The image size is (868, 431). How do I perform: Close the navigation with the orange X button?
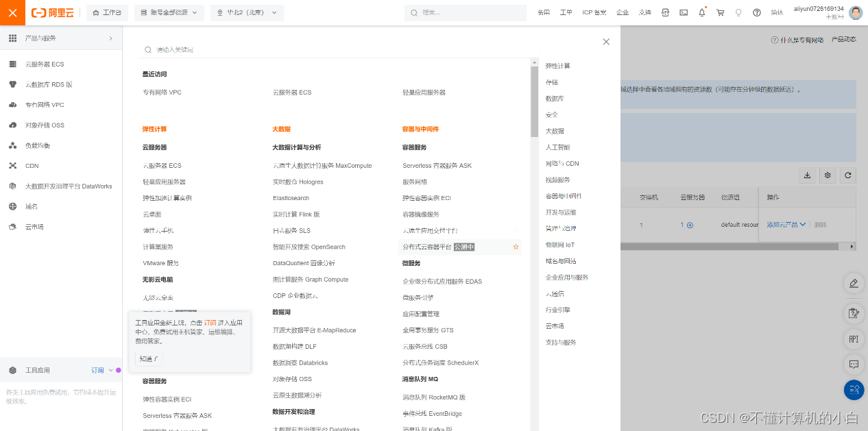click(12, 12)
